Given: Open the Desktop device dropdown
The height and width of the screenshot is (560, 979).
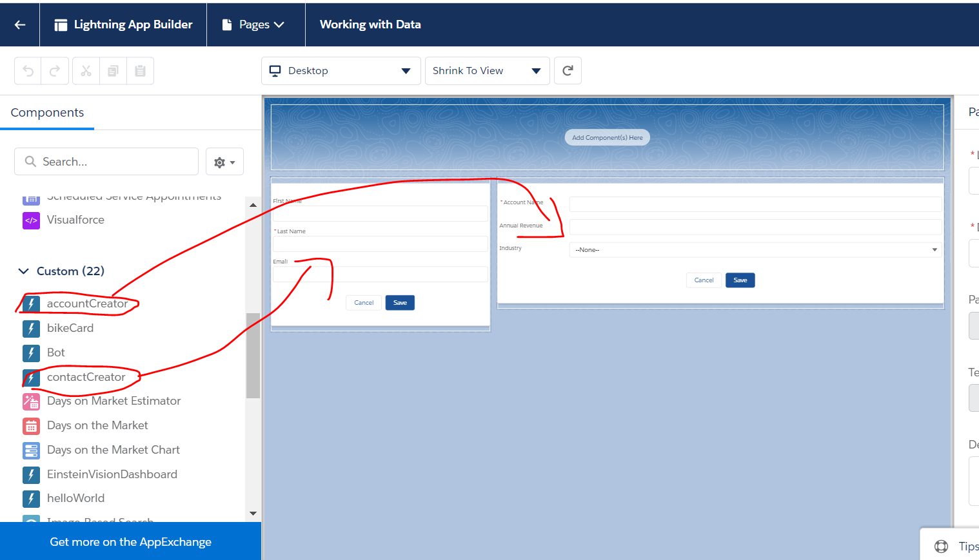Looking at the screenshot, I should (x=341, y=71).
